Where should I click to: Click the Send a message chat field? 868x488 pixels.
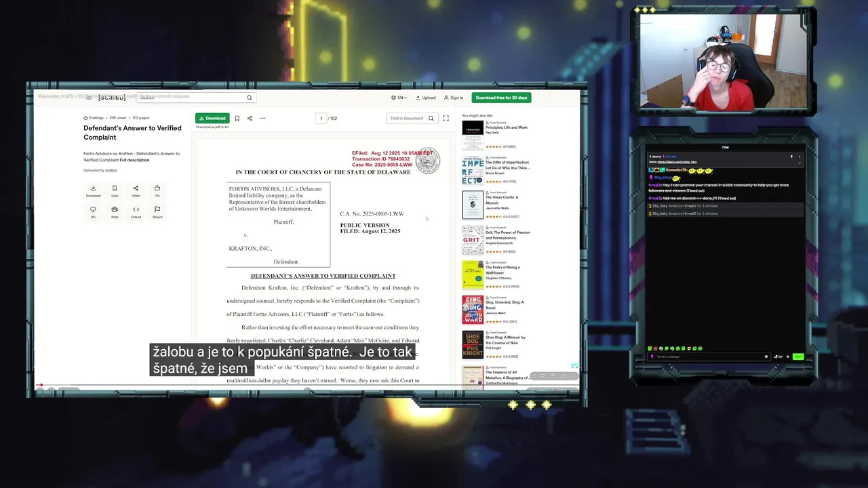tap(709, 357)
